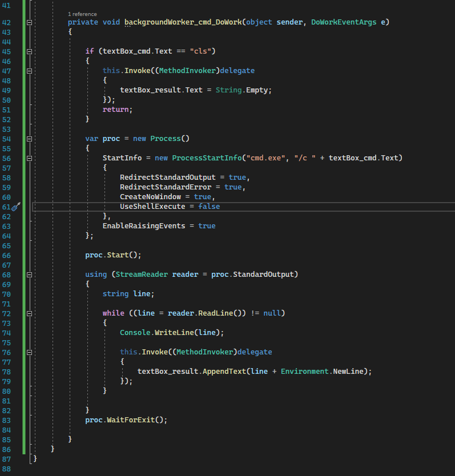Click proc.WaitForExit() on line 83

click(124, 420)
